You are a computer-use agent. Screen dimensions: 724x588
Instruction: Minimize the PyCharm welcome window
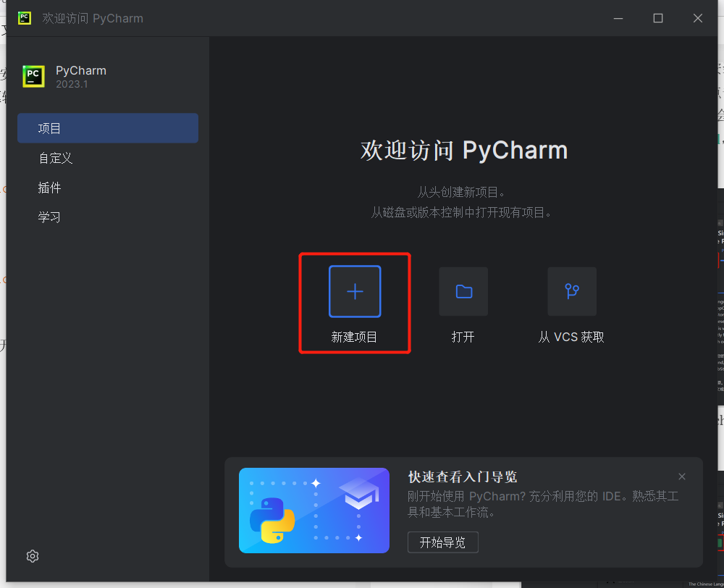coord(618,18)
